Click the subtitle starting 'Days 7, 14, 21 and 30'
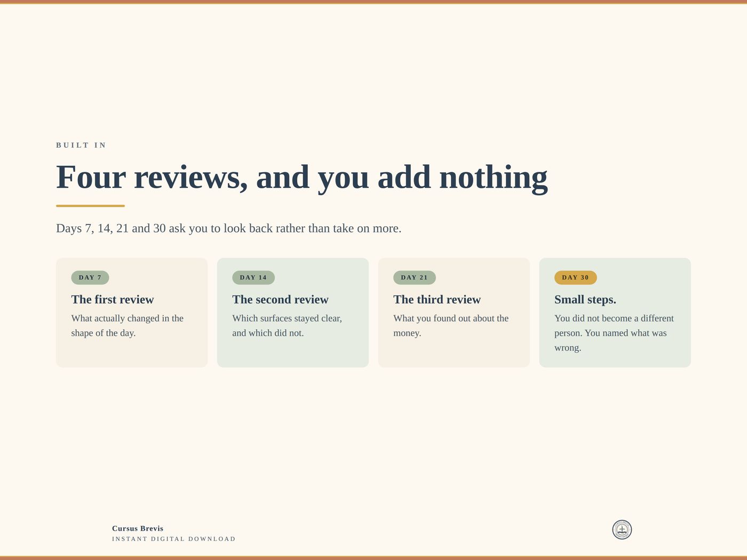Image resolution: width=747 pixels, height=560 pixels. [229, 228]
